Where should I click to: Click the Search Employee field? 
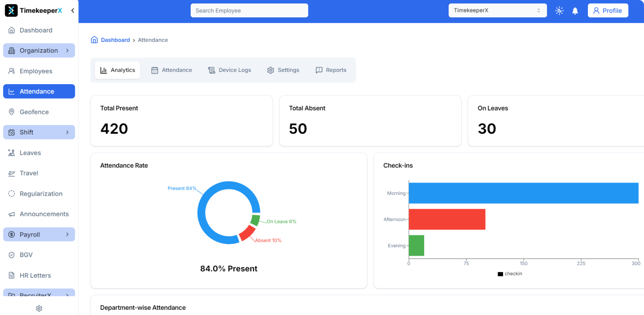click(249, 11)
